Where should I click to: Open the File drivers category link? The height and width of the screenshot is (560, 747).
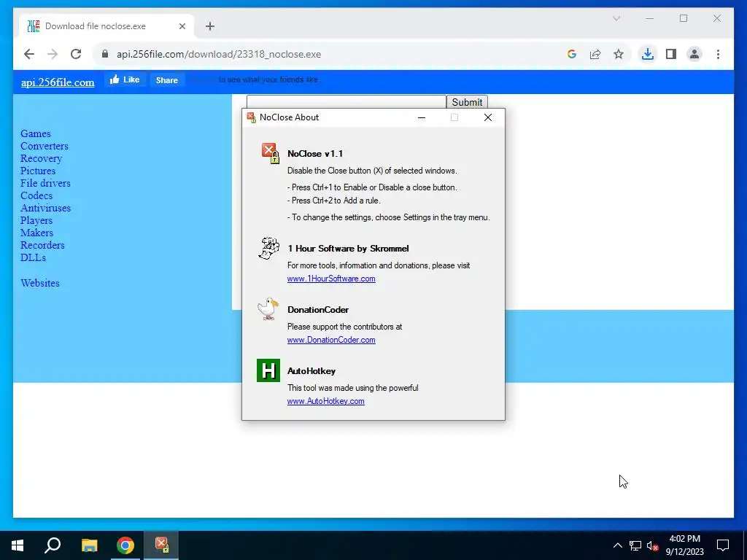pyautogui.click(x=45, y=183)
